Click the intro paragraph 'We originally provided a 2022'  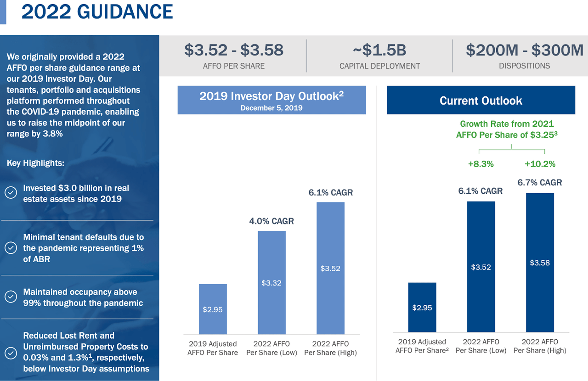pyautogui.click(x=73, y=95)
